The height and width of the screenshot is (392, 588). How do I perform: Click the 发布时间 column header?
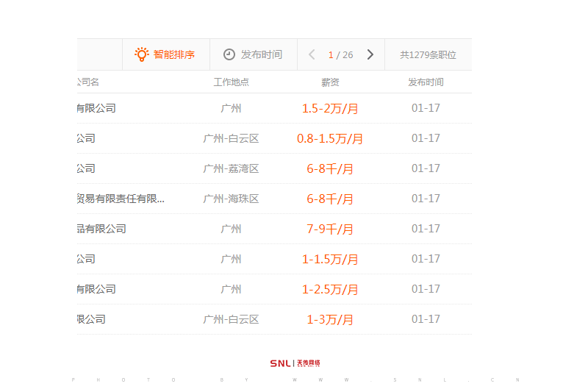pyautogui.click(x=426, y=82)
